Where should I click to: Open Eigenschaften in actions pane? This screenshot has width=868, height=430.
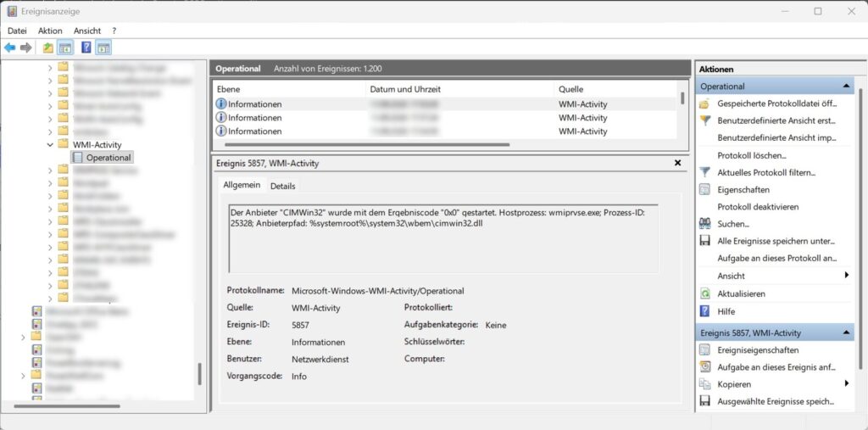point(743,189)
